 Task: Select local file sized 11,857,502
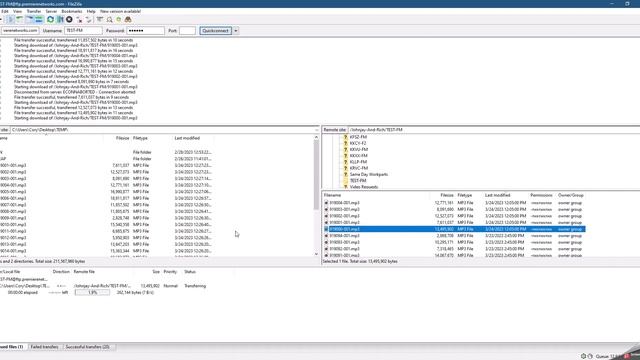pyautogui.click(x=106, y=205)
